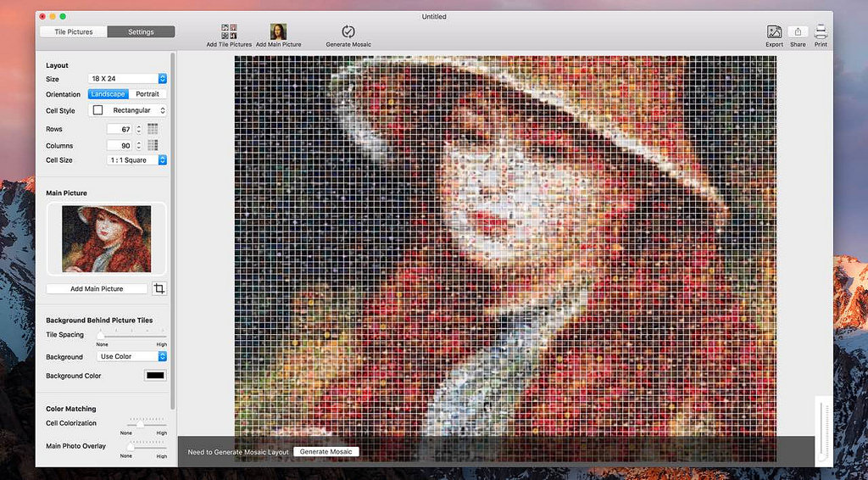Click the Add Tile Pictures toolbar icon
Screen dimensions: 868x480
point(229,31)
